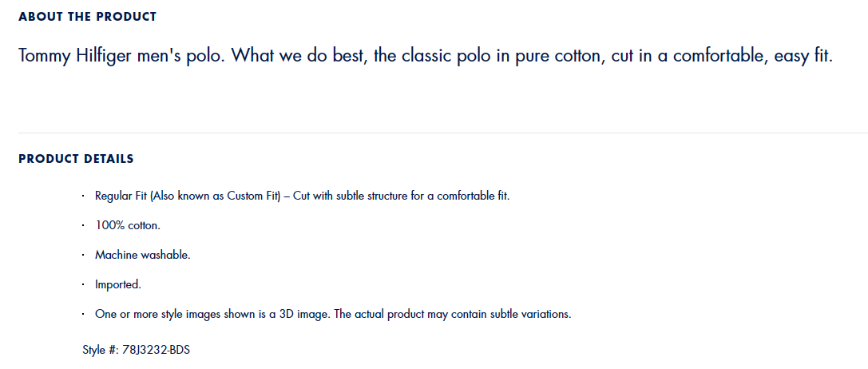Click the 100% cotton bullet
The image size is (868, 369).
click(128, 225)
